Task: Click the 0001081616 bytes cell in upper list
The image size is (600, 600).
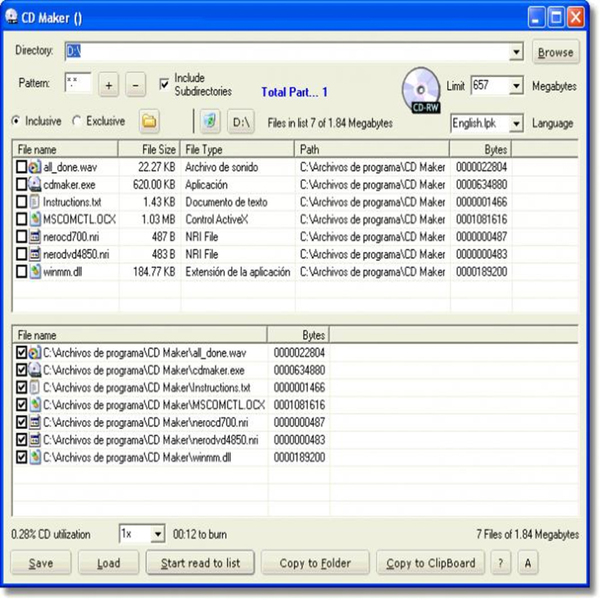Action: point(481,220)
